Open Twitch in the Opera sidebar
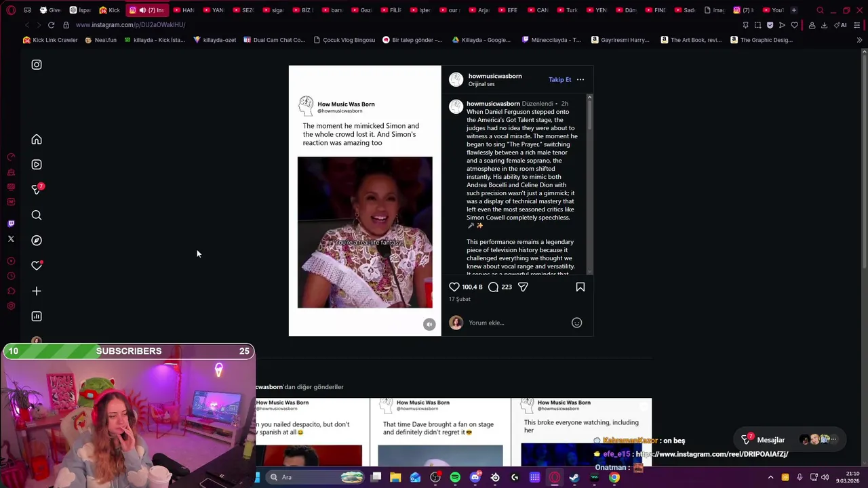868x488 pixels. point(11,224)
